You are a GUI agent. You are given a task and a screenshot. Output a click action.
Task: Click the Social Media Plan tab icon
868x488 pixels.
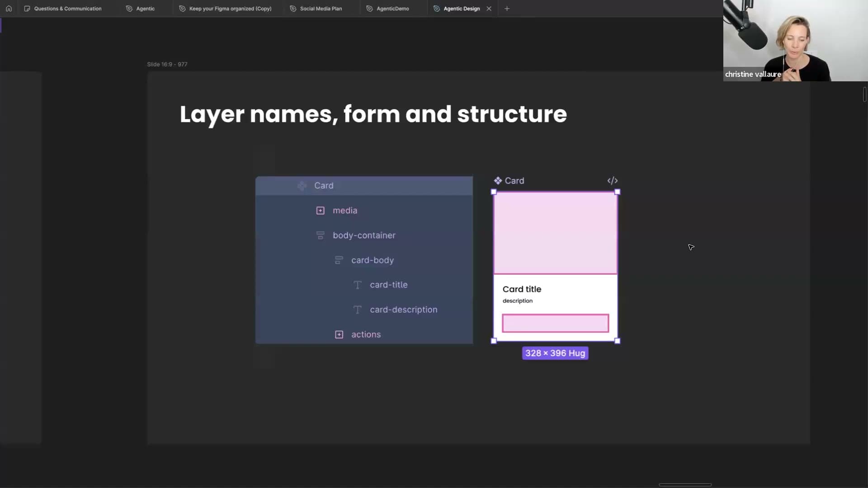click(x=293, y=9)
